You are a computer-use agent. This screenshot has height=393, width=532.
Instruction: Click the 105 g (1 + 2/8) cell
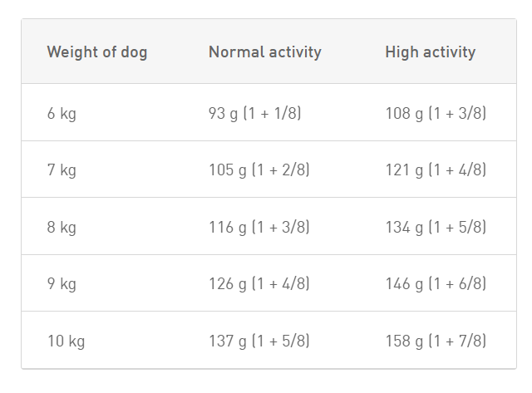click(259, 169)
